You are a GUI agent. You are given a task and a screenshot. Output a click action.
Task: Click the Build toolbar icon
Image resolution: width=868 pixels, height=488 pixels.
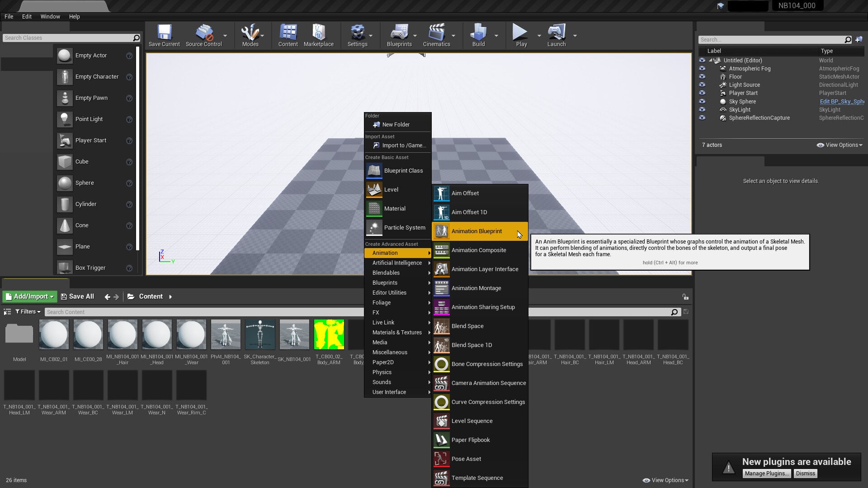pyautogui.click(x=478, y=35)
